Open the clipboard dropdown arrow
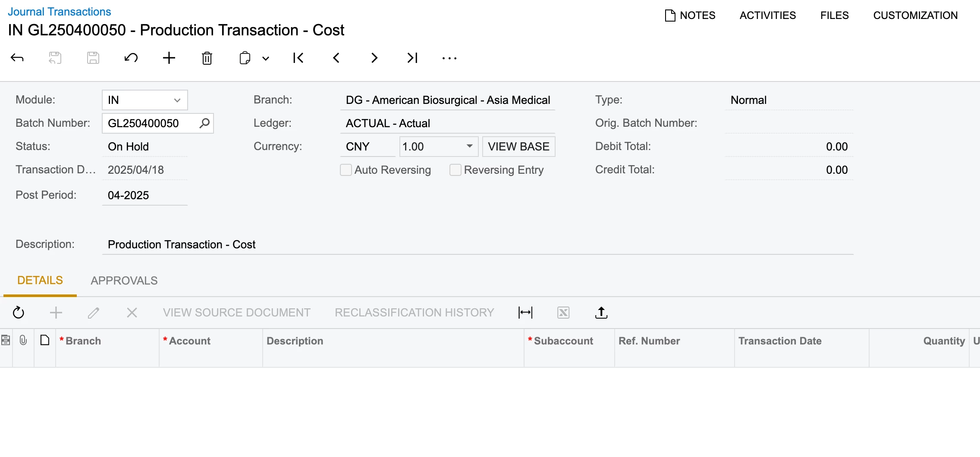 click(x=266, y=58)
